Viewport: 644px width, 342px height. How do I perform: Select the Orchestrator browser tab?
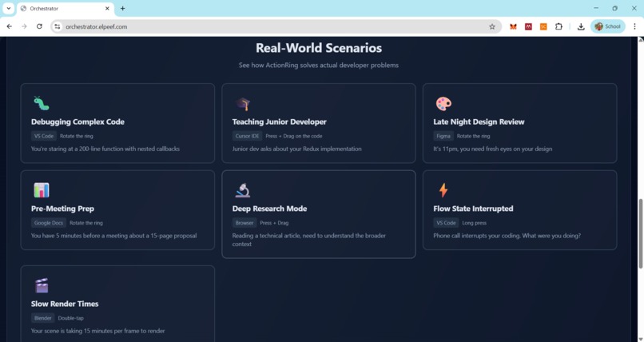[x=66, y=9]
